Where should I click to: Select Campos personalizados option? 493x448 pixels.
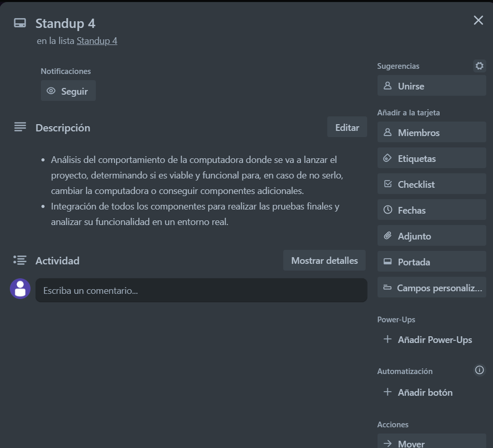coord(431,288)
